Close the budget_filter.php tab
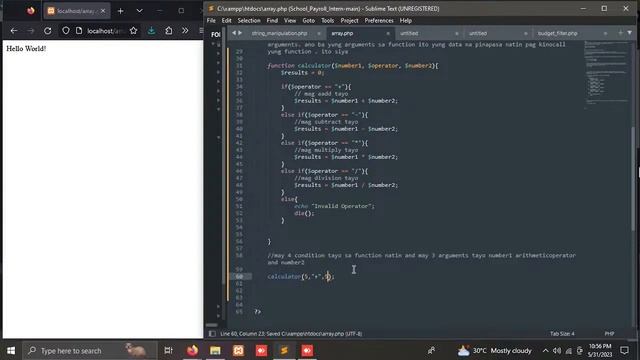Viewport: 640px width, 360px height. pyautogui.click(x=605, y=33)
